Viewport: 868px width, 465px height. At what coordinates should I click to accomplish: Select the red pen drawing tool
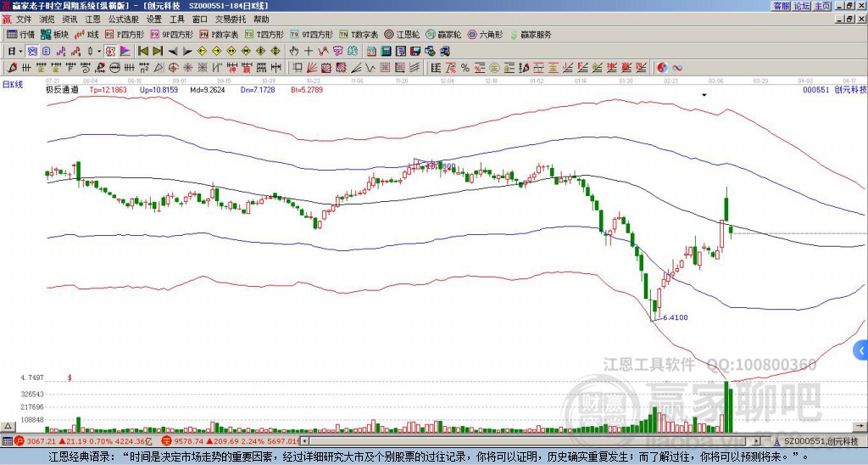[x=12, y=68]
